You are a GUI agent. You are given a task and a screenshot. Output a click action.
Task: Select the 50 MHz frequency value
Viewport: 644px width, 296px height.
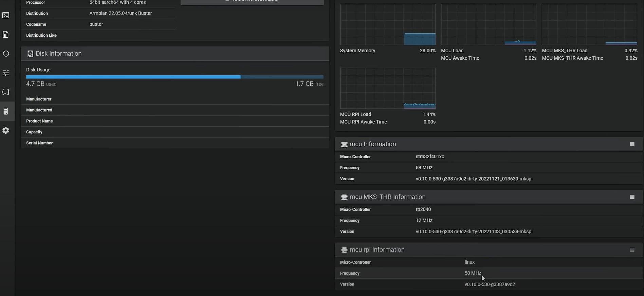click(473, 273)
